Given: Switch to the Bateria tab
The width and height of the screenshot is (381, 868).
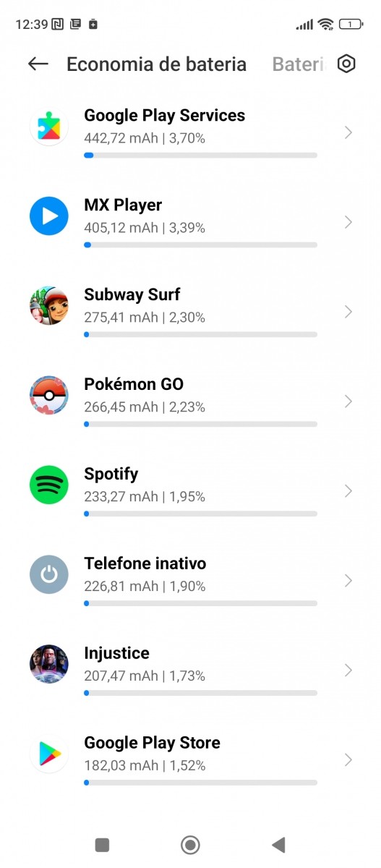Looking at the screenshot, I should (x=299, y=64).
